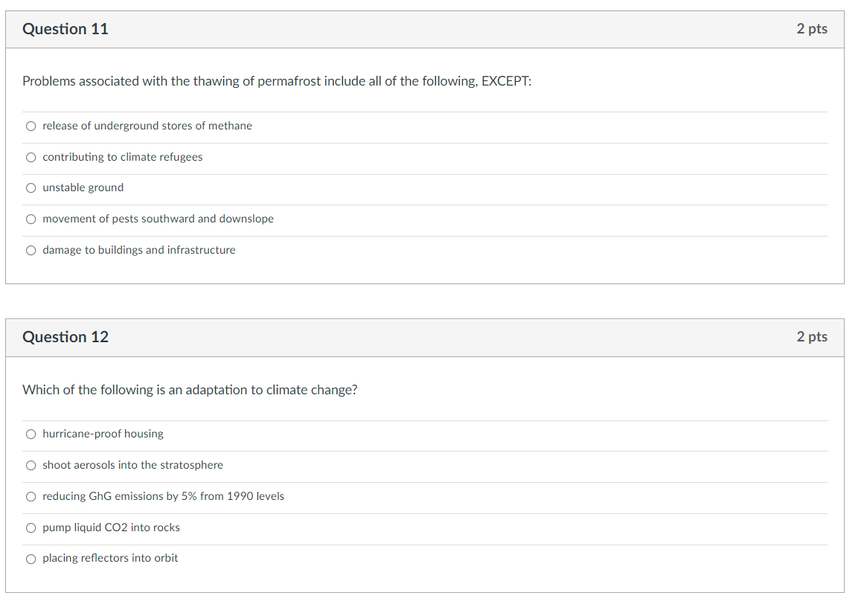Click the Question 12 header title
This screenshot has height=616, width=864.
[65, 337]
